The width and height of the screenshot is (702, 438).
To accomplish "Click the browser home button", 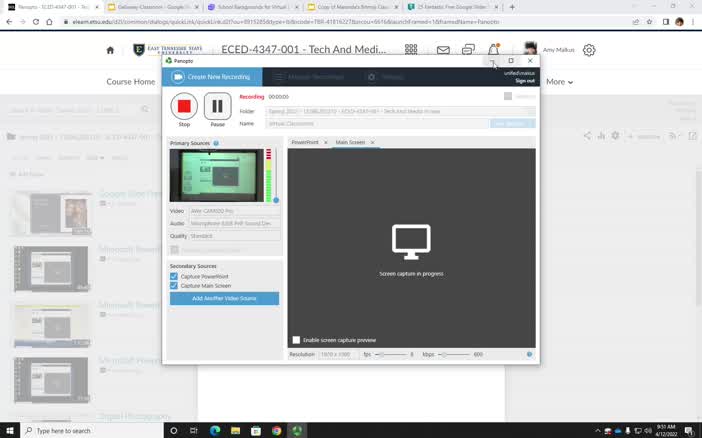I will (49, 21).
